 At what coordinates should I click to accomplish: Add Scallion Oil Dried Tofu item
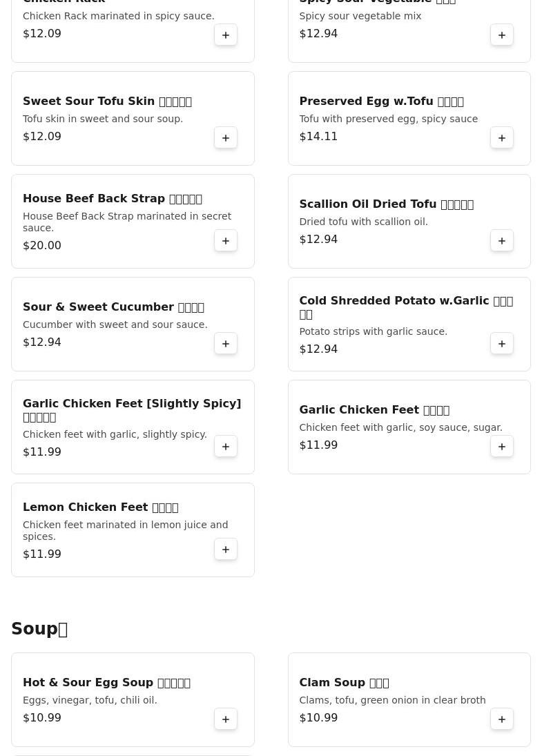[x=502, y=241]
